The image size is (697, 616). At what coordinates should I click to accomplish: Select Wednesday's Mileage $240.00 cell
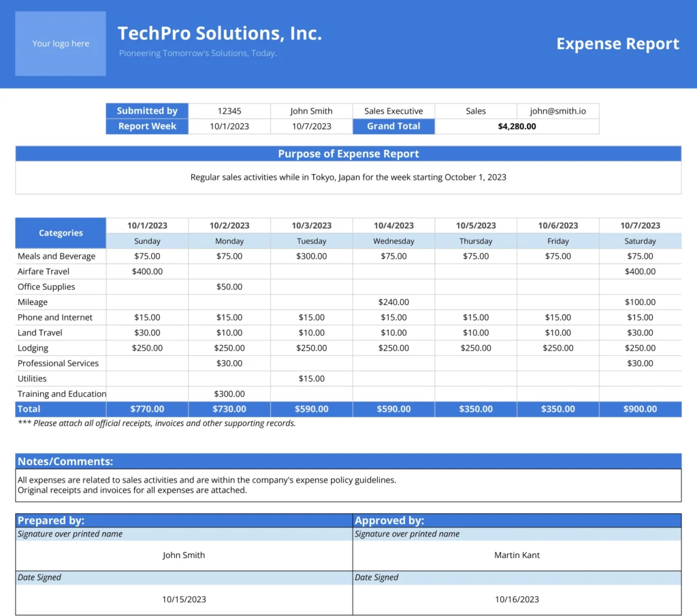point(393,302)
